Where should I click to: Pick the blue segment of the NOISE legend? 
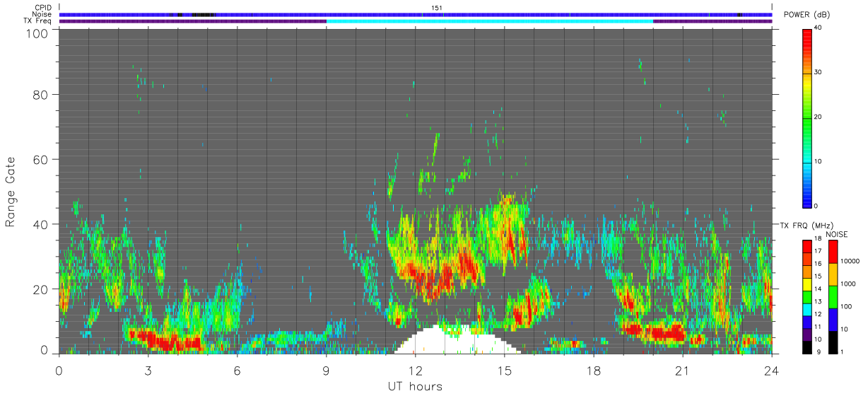click(x=833, y=318)
